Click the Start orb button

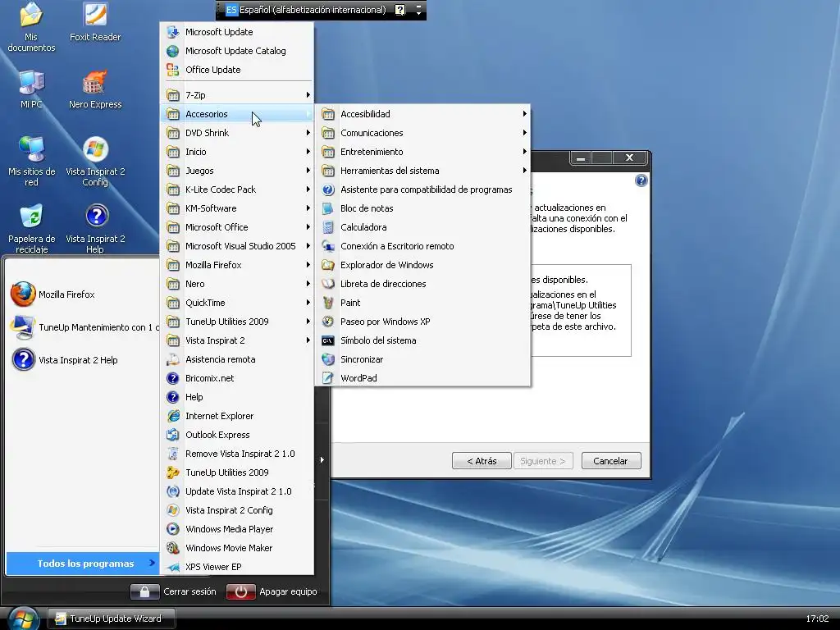[x=22, y=619]
